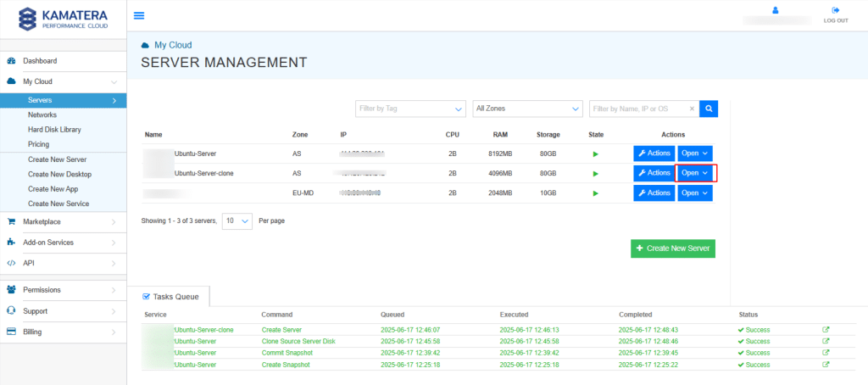Change the servers per page dropdown

point(236,220)
